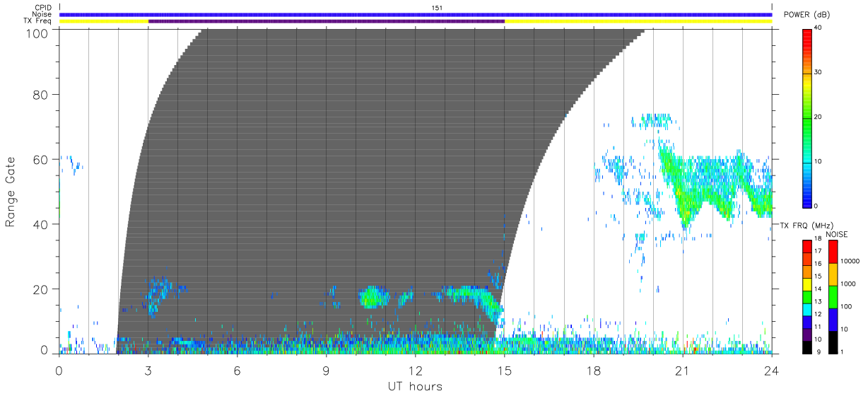Select "16" in the TX FRQ legend
Screen dimensions: 868x401
(x=818, y=264)
